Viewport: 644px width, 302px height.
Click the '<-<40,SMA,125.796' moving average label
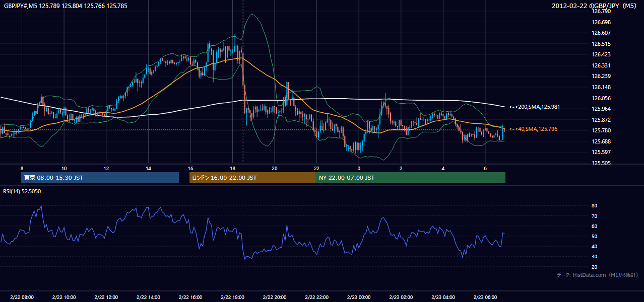[x=533, y=129]
